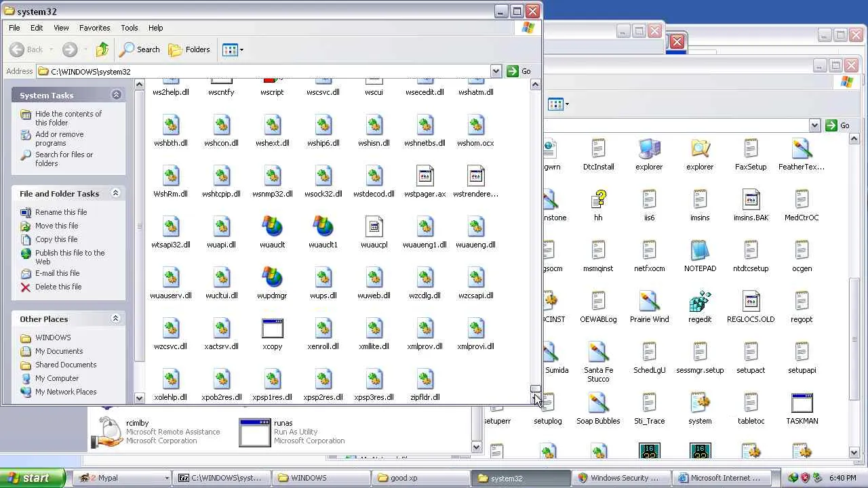Select the xcopy program icon
Image resolution: width=868 pixels, height=488 pixels.
point(272,328)
